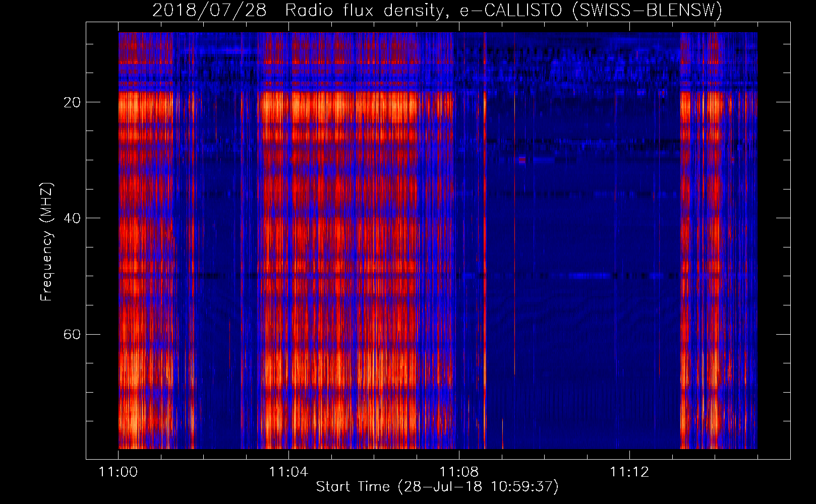Screen dimensions: 816x504
Task: Click the "20" frequency tick label
Action: pos(72,102)
